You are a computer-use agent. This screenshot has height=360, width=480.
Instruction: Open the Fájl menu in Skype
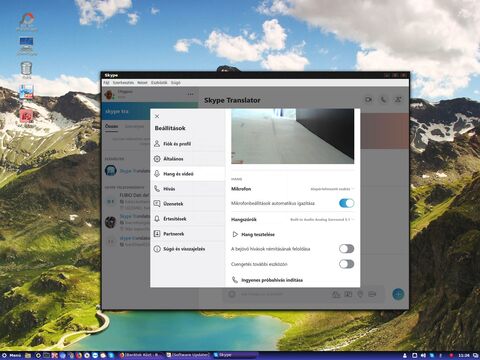point(106,83)
